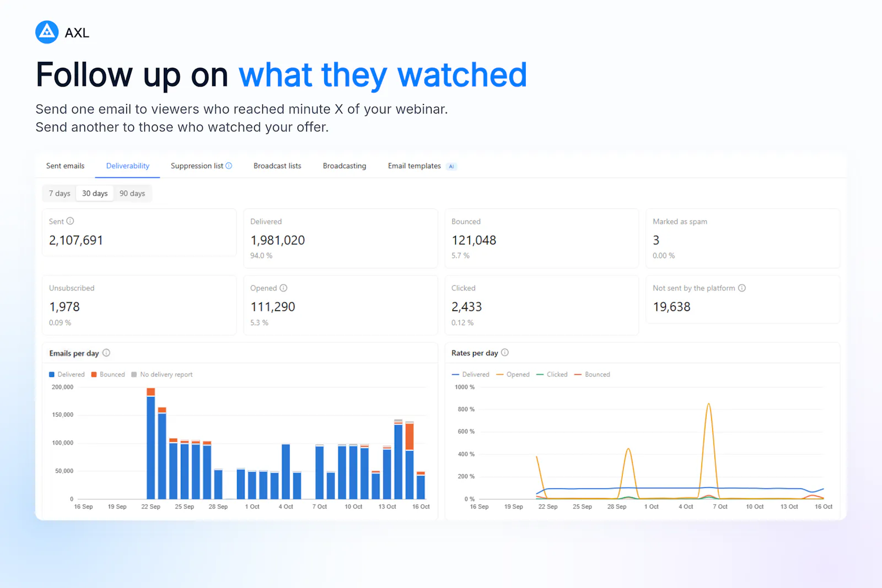Toggle Clicked line in Rates per day legend
Viewport: 882px width, 588px height.
click(x=552, y=375)
